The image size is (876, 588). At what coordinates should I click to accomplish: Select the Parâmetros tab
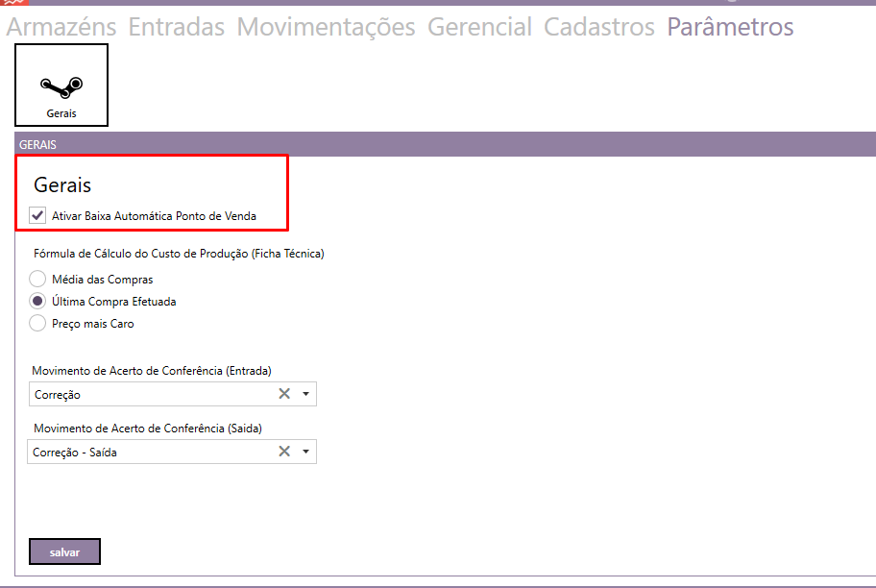tap(730, 27)
